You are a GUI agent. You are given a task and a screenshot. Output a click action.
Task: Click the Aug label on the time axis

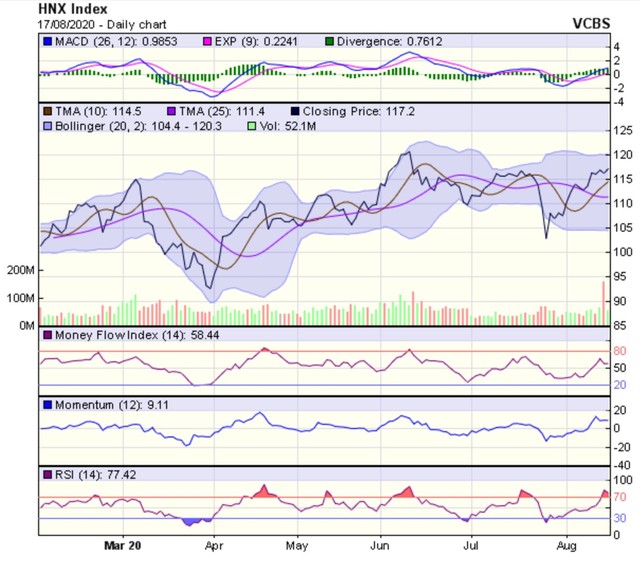tap(564, 548)
